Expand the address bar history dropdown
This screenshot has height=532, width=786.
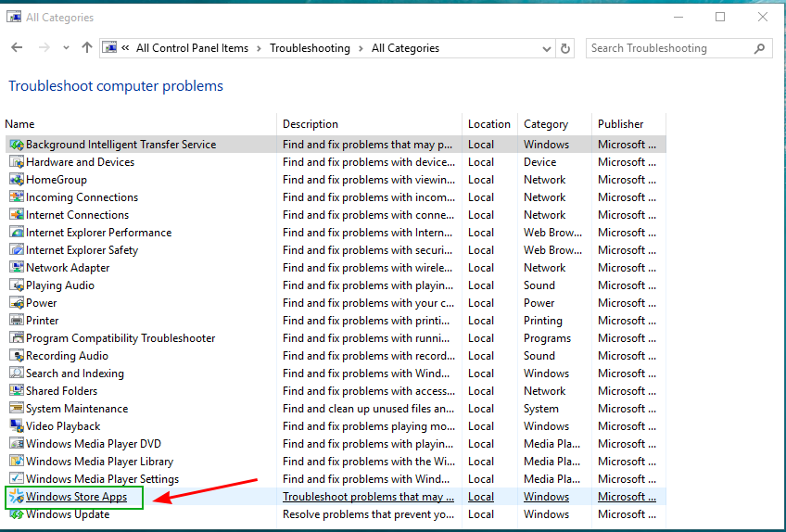point(547,48)
